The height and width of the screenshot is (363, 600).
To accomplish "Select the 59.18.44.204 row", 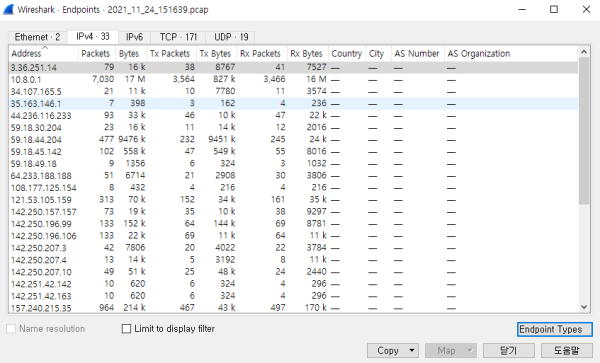I will coord(293,140).
